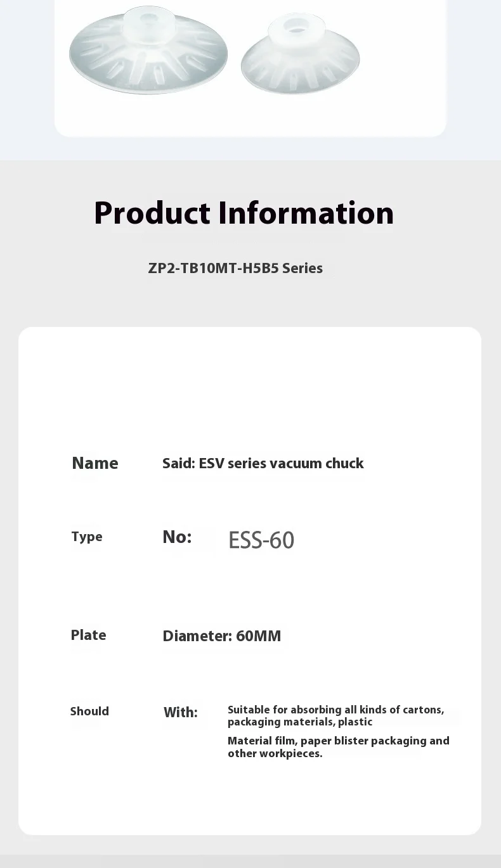Click the Product Information heading

244,213
